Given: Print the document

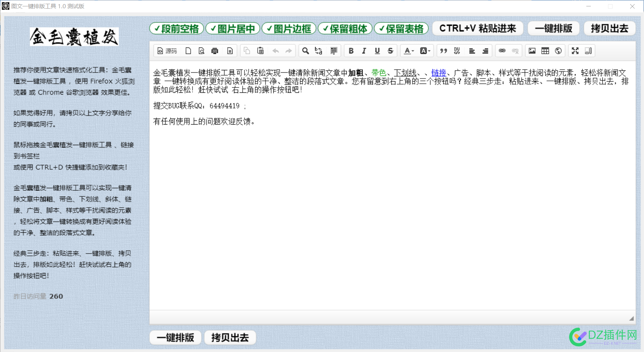Looking at the screenshot, I should pyautogui.click(x=215, y=51).
